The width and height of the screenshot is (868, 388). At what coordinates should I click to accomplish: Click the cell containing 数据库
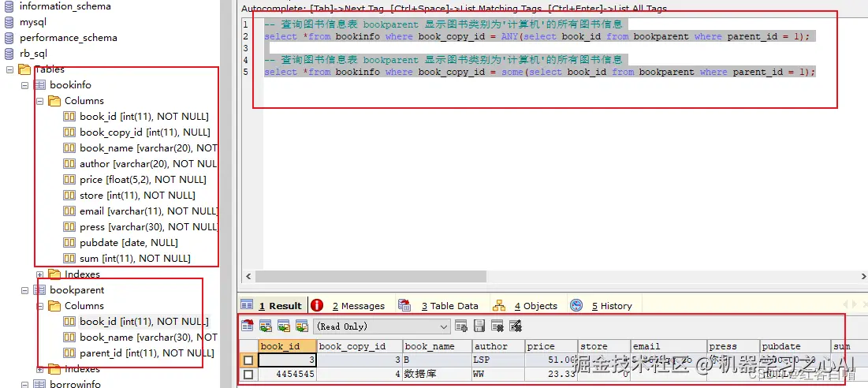pos(437,374)
